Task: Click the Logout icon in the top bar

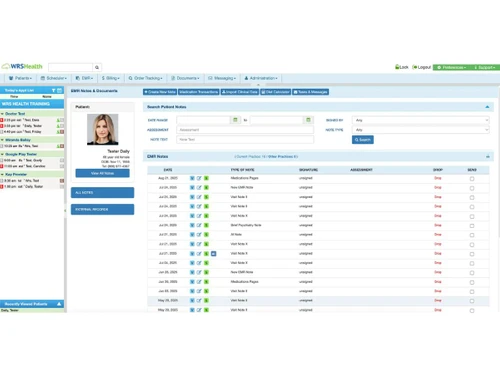Action: [415, 67]
